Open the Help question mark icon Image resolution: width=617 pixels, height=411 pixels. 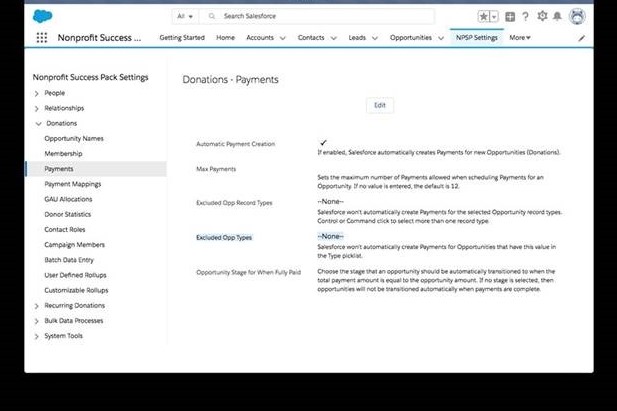(x=525, y=17)
